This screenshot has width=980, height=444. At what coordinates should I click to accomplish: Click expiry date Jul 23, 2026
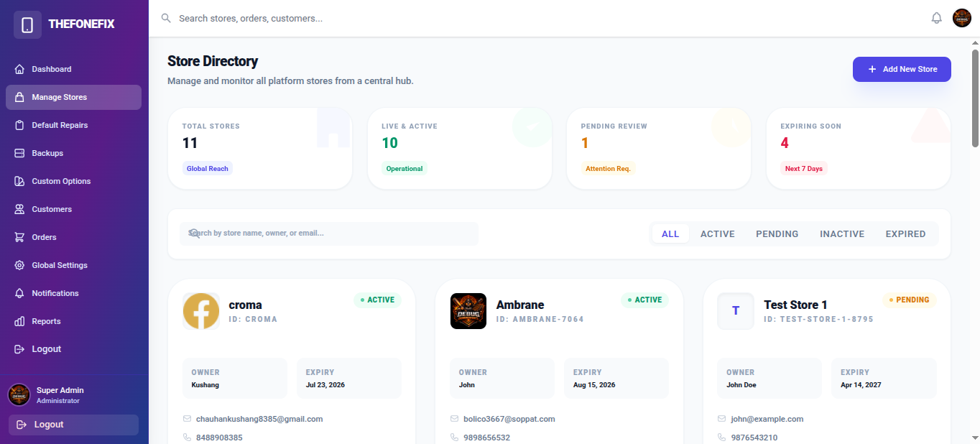pyautogui.click(x=325, y=385)
